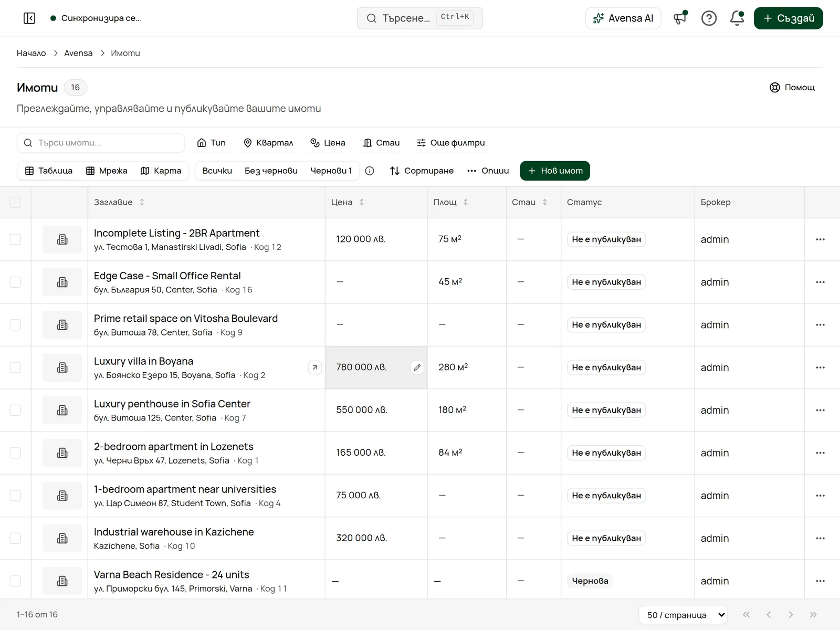Screen dimensions: 840x630
Task: Select the Incomplete Listing row checkbox
Action: (x=16, y=239)
